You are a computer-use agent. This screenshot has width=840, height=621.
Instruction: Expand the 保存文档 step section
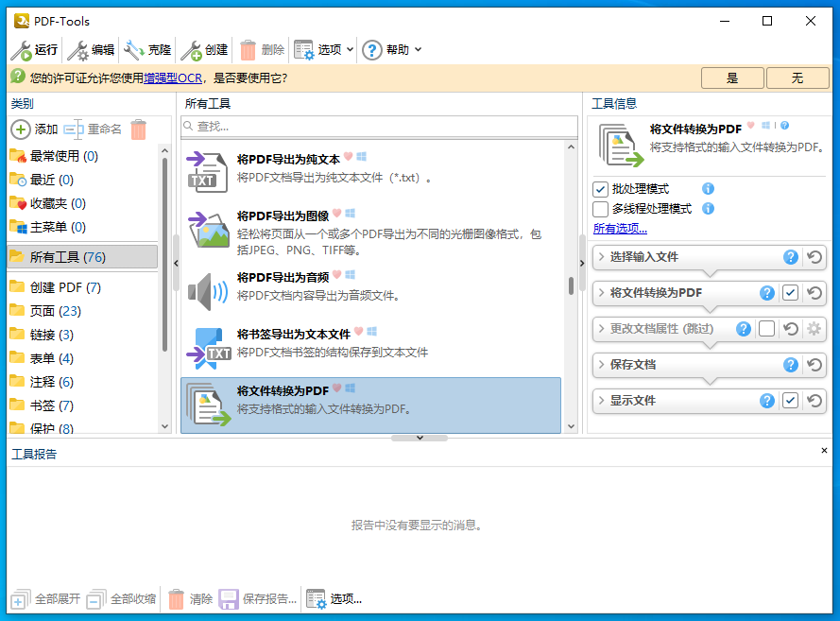(601, 365)
